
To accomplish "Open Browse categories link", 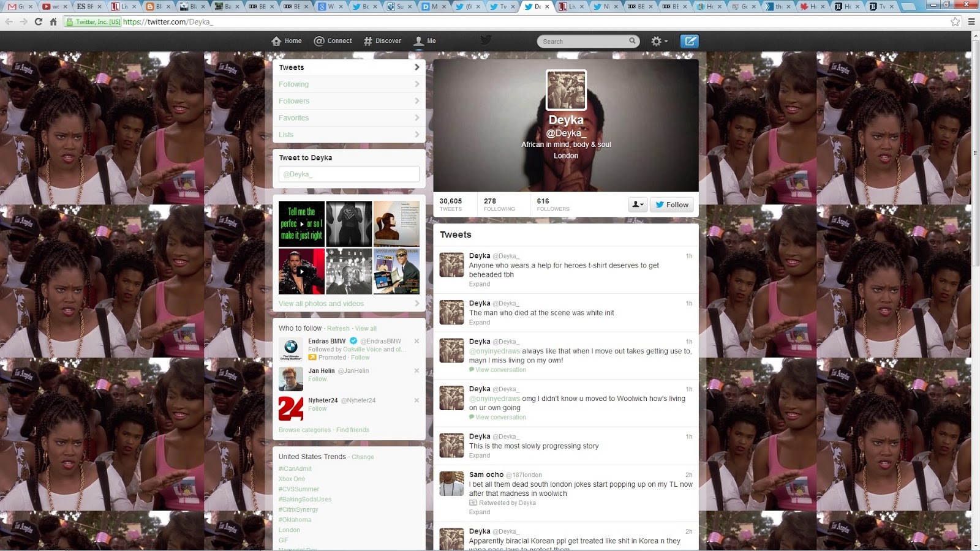I will pos(304,430).
